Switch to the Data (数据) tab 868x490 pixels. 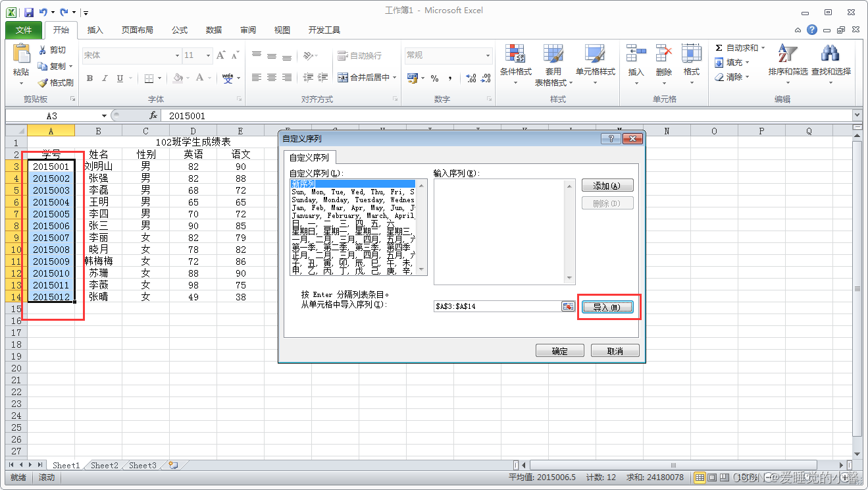pos(214,30)
